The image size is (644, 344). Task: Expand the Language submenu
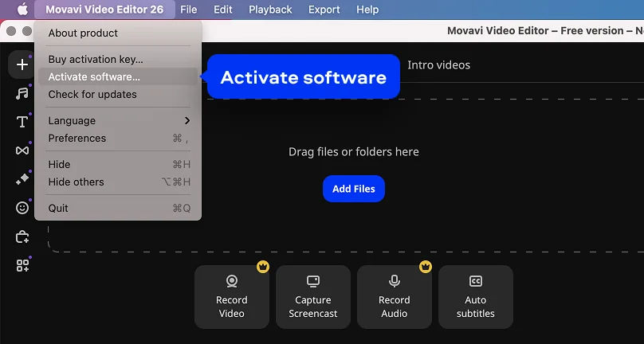118,121
